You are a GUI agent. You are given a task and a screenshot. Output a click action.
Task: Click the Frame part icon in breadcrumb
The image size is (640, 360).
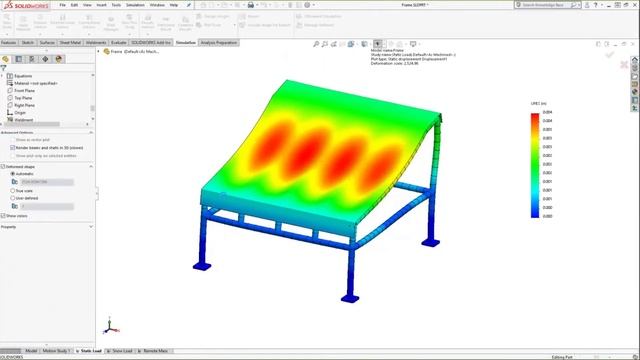tap(107, 51)
